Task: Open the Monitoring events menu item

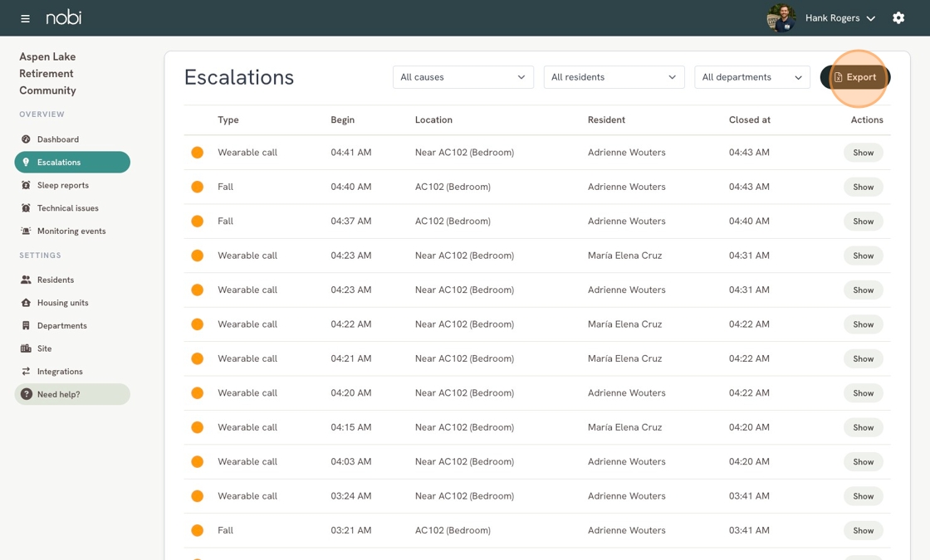Action: coord(72,231)
